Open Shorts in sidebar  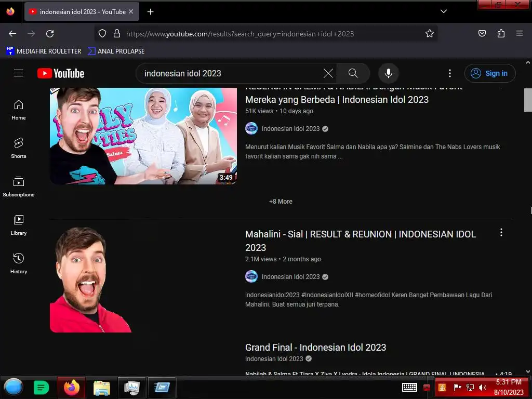(19, 148)
